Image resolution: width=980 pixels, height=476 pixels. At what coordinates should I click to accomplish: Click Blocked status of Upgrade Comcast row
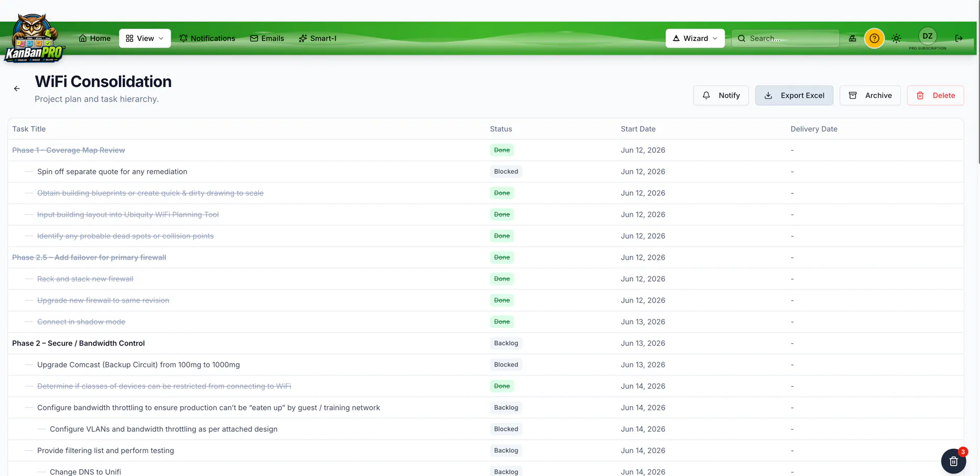[506, 365]
